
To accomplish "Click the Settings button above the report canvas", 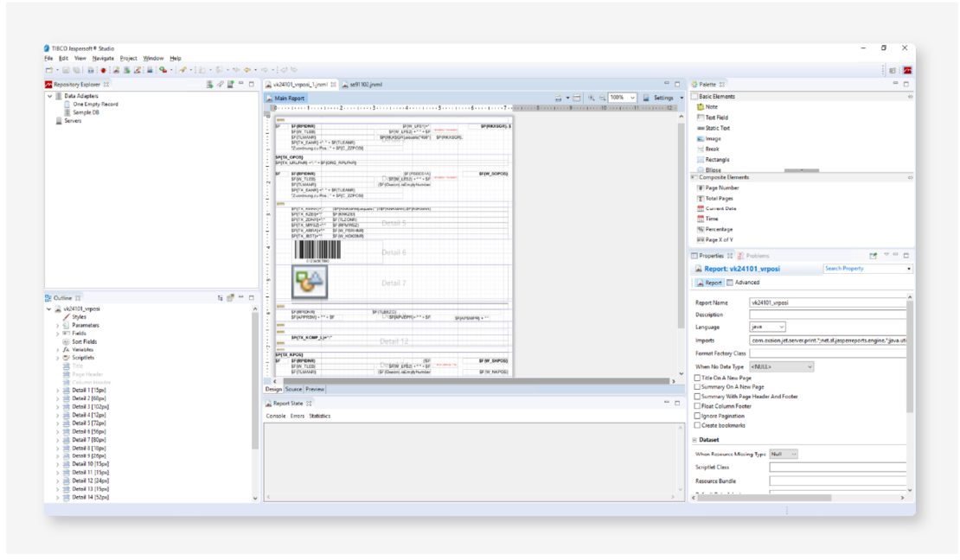I will point(662,98).
